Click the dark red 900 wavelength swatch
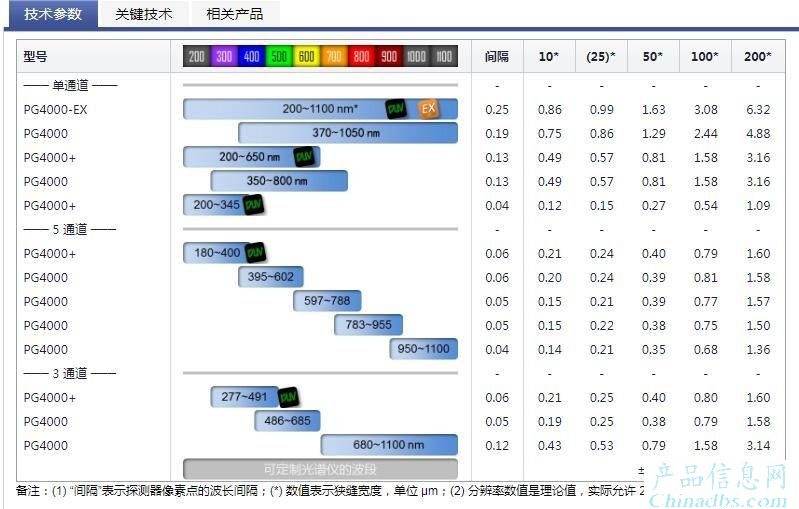799x509 pixels. coord(389,56)
